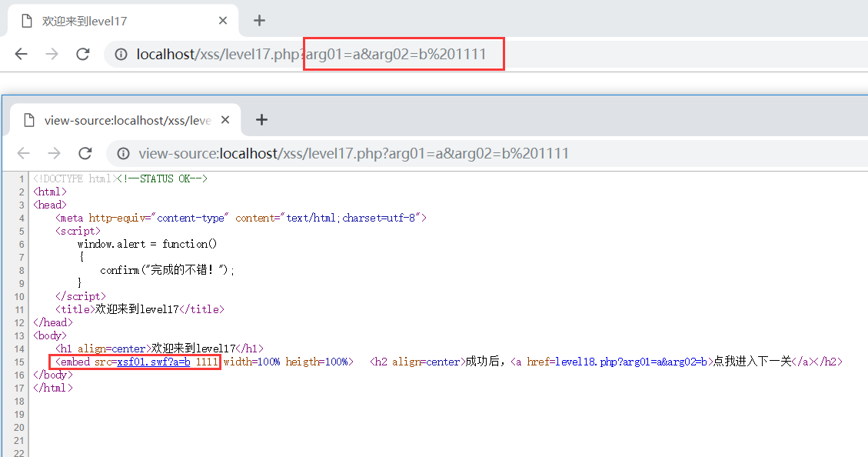This screenshot has height=457, width=868.
Task: Open site info icon beside localhost/xss/level17.php
Action: click(121, 54)
